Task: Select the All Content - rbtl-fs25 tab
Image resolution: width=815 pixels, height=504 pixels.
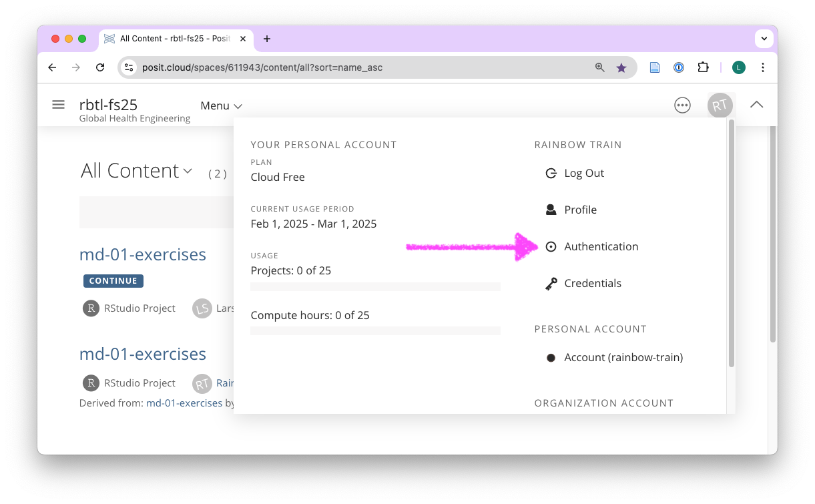Action: 176,39
